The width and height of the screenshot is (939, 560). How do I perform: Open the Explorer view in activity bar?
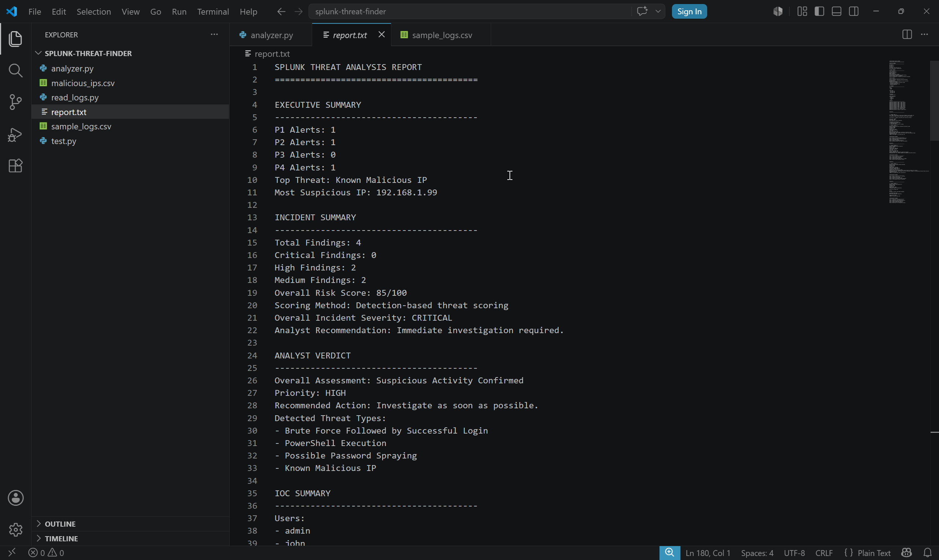15,39
